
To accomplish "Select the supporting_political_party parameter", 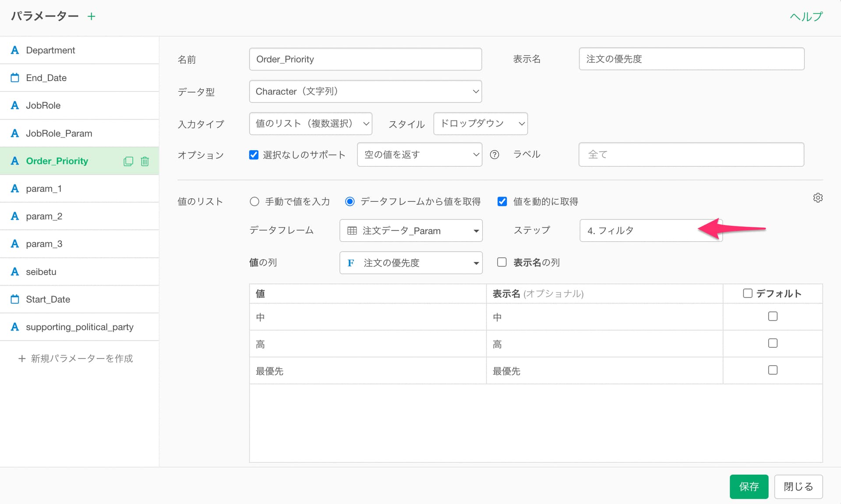I will pyautogui.click(x=79, y=327).
